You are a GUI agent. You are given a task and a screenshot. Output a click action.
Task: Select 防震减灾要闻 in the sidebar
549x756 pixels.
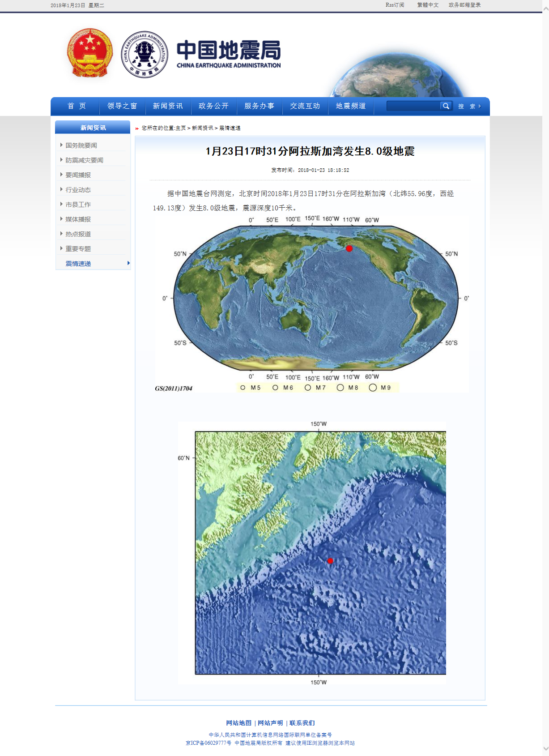(84, 160)
